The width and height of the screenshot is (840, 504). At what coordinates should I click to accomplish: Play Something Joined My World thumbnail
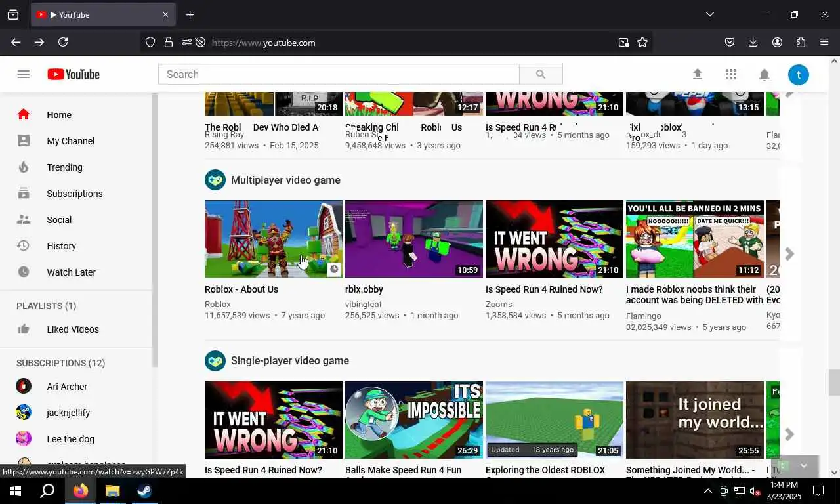click(695, 420)
